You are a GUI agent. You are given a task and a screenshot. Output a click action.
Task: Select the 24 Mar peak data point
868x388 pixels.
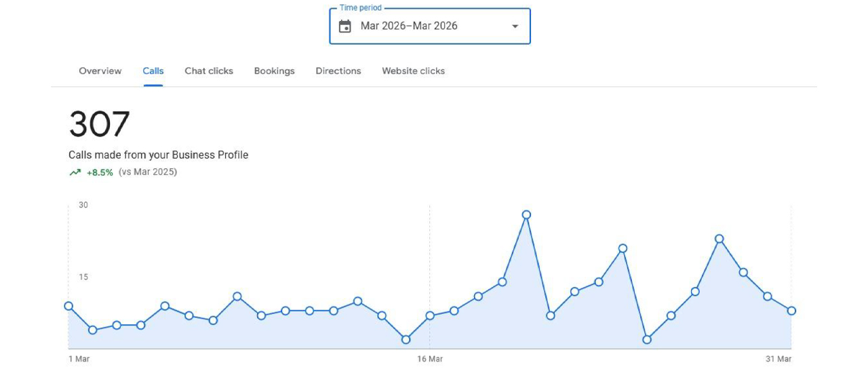[623, 248]
